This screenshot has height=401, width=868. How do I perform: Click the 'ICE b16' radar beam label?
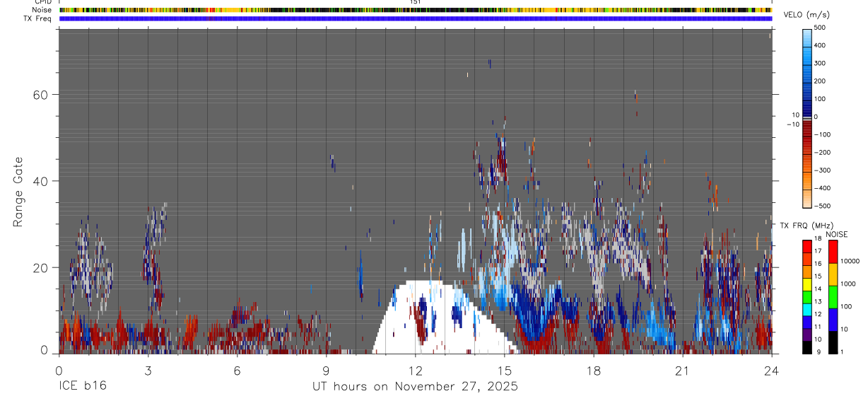[x=83, y=387]
